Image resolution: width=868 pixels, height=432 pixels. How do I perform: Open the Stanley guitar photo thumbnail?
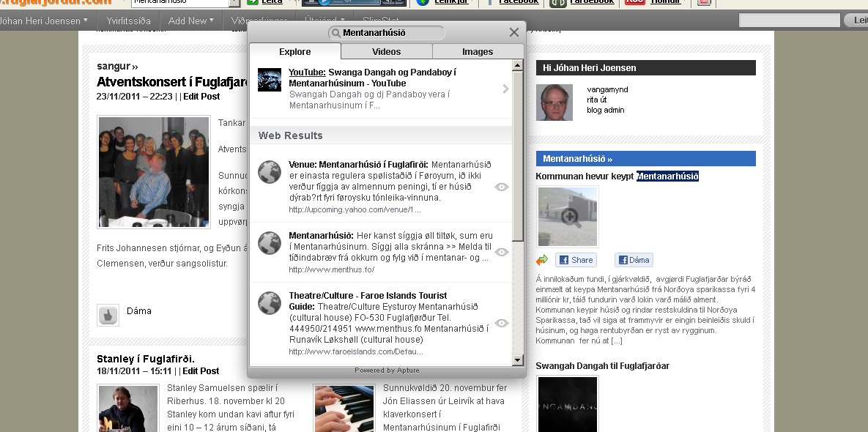pyautogui.click(x=128, y=409)
